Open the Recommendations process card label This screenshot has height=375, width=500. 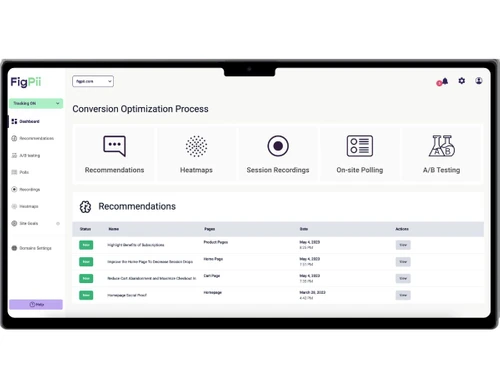pos(114,170)
